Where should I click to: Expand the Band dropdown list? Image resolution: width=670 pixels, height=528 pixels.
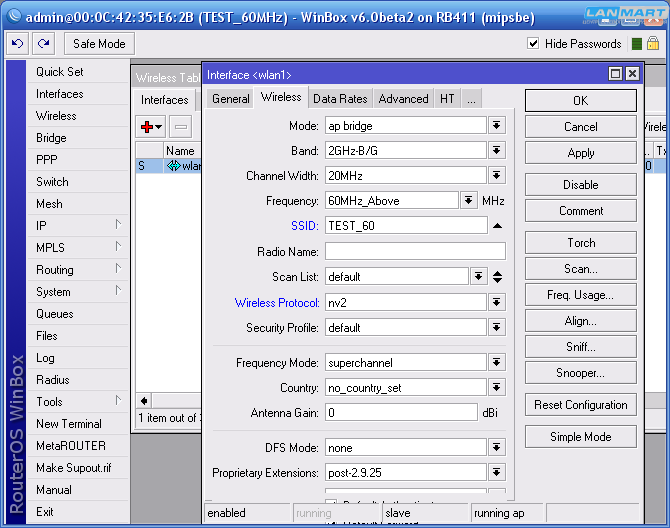(x=497, y=150)
